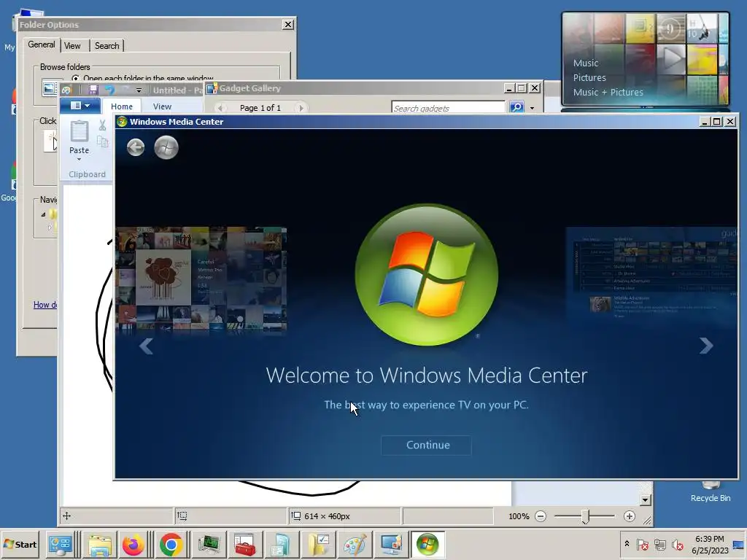Show hidden system tray icons arrow
Screen dimensions: 747x560
(x=627, y=544)
